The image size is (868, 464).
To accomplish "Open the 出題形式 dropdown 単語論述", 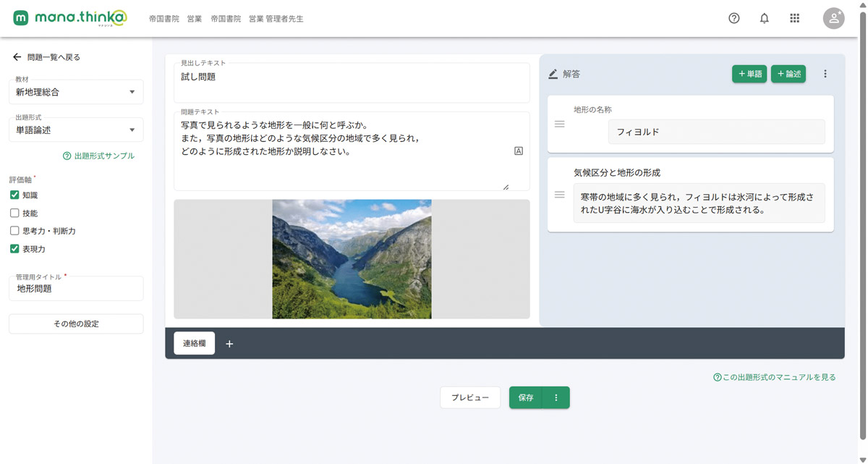I will point(76,130).
